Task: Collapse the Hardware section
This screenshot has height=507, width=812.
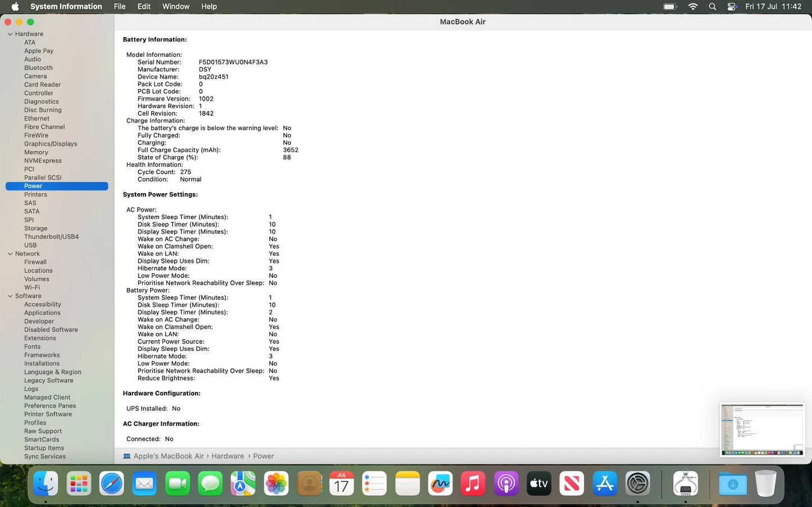Action: coord(10,34)
